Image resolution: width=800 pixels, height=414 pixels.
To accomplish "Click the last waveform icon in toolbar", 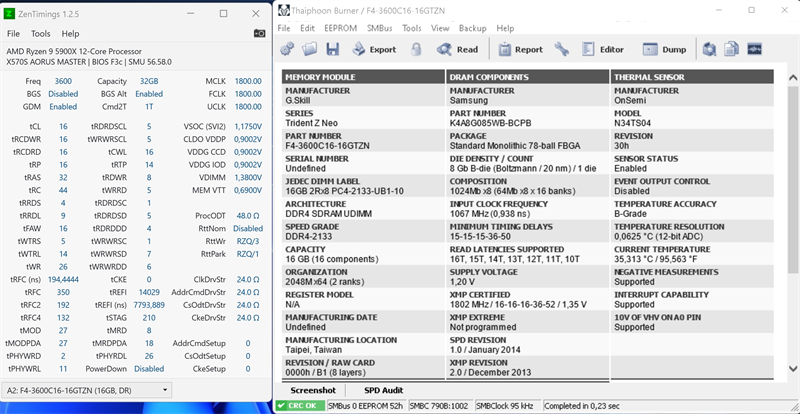I will pos(755,49).
